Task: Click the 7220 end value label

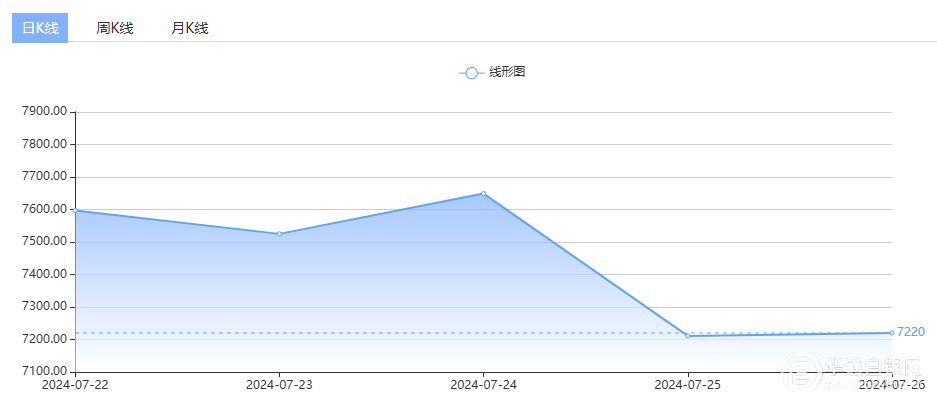Action: pyautogui.click(x=911, y=332)
